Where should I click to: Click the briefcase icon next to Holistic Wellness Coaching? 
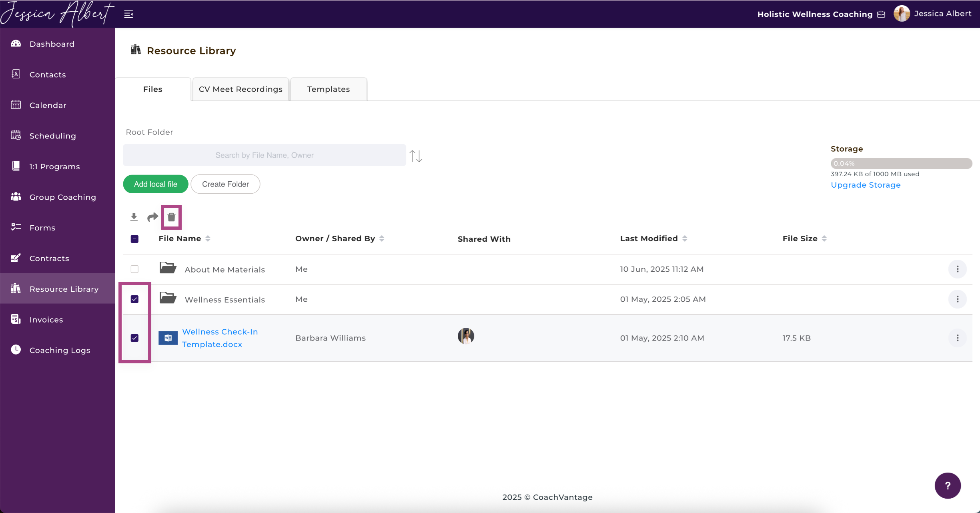point(881,14)
